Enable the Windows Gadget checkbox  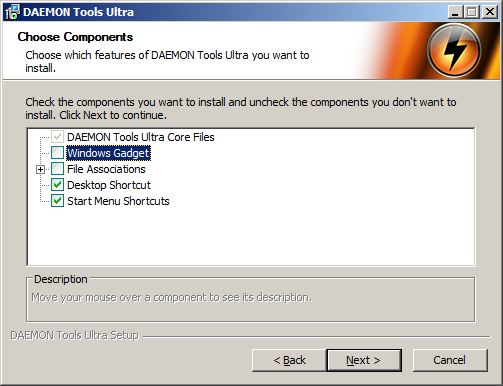(x=57, y=153)
